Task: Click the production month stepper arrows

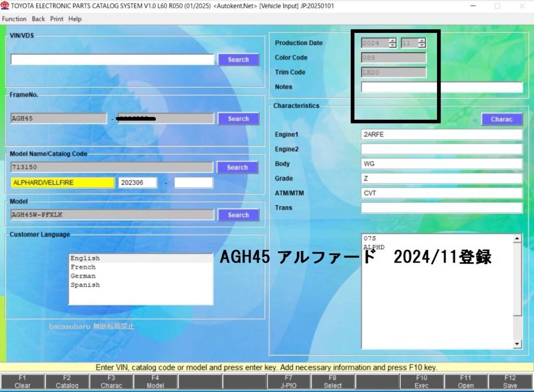Action: [x=422, y=43]
